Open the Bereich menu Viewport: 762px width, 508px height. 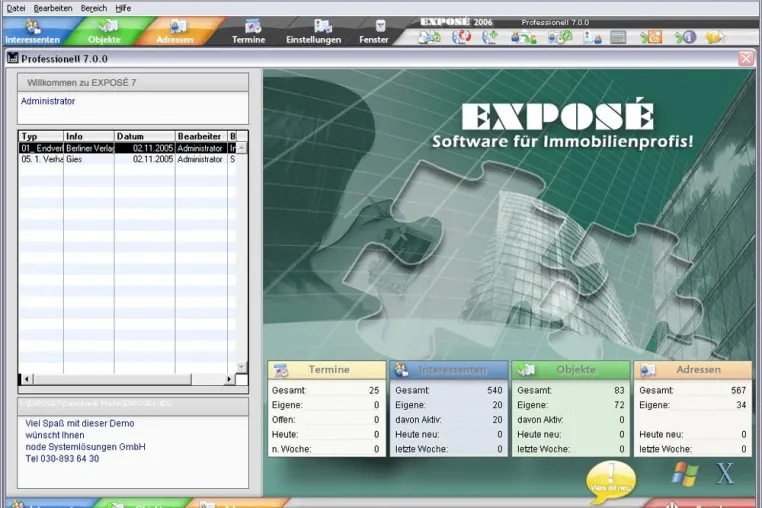(94, 8)
